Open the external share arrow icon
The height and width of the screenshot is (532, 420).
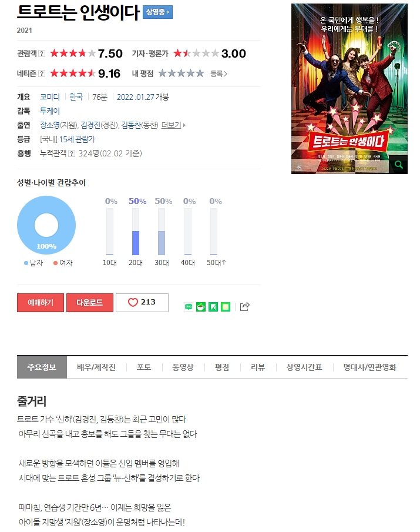tap(245, 306)
